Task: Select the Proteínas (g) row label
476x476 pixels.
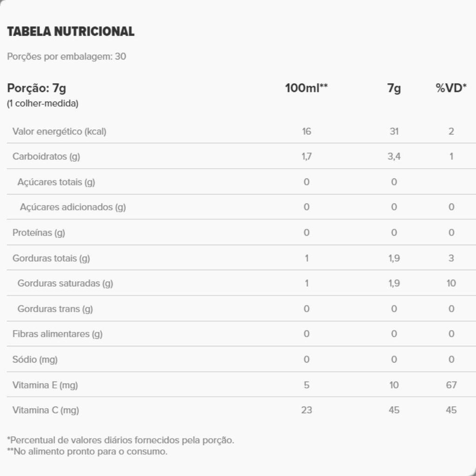Action: pos(39,233)
